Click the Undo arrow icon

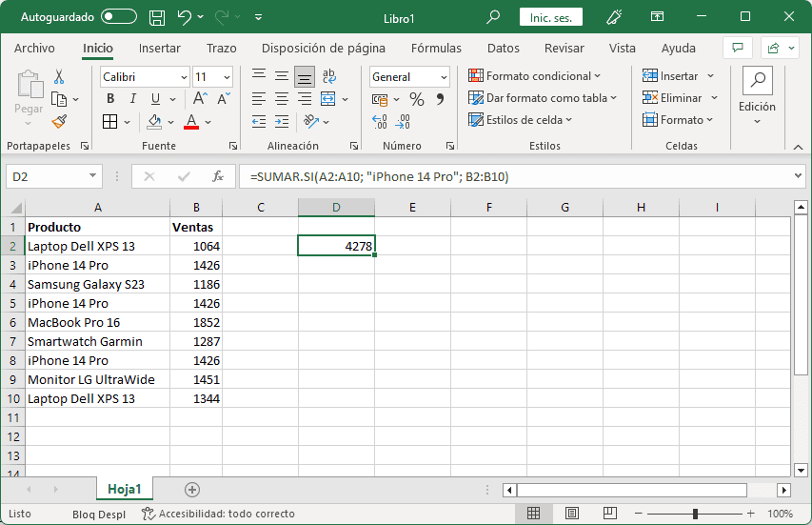[185, 17]
